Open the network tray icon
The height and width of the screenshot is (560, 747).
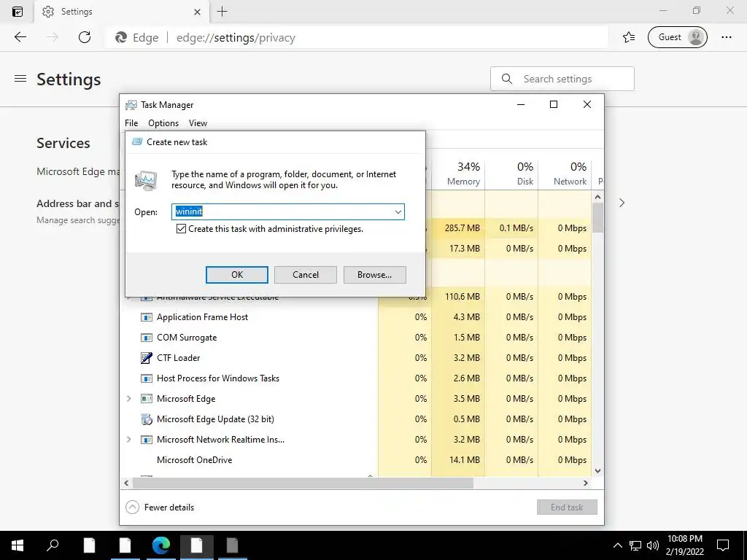pyautogui.click(x=635, y=545)
